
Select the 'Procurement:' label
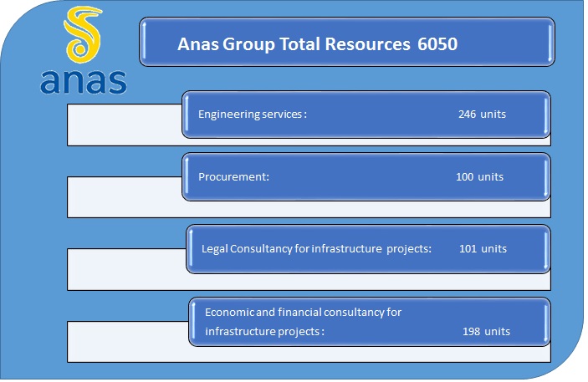(233, 176)
